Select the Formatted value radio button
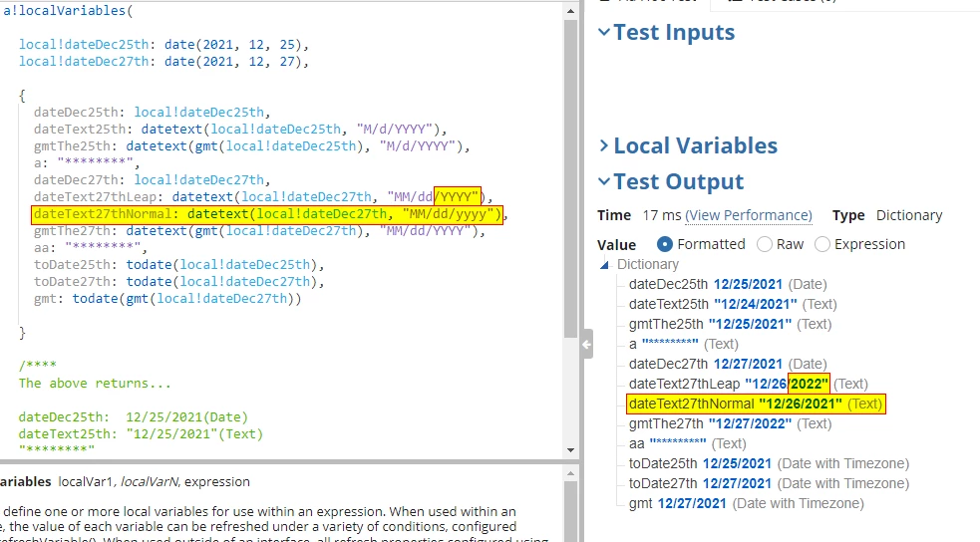Screen dimensions: 980x542 (665, 244)
